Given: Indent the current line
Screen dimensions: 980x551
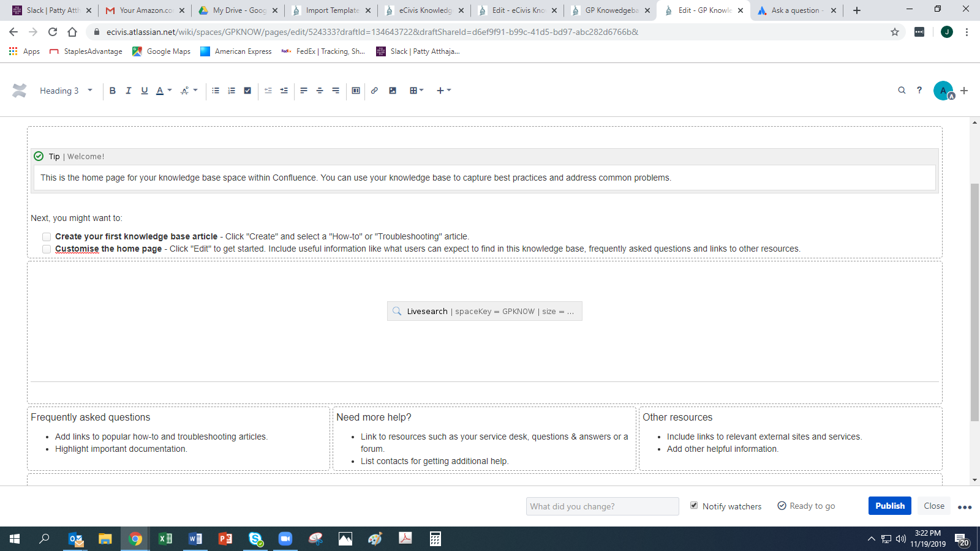Looking at the screenshot, I should tap(284, 91).
